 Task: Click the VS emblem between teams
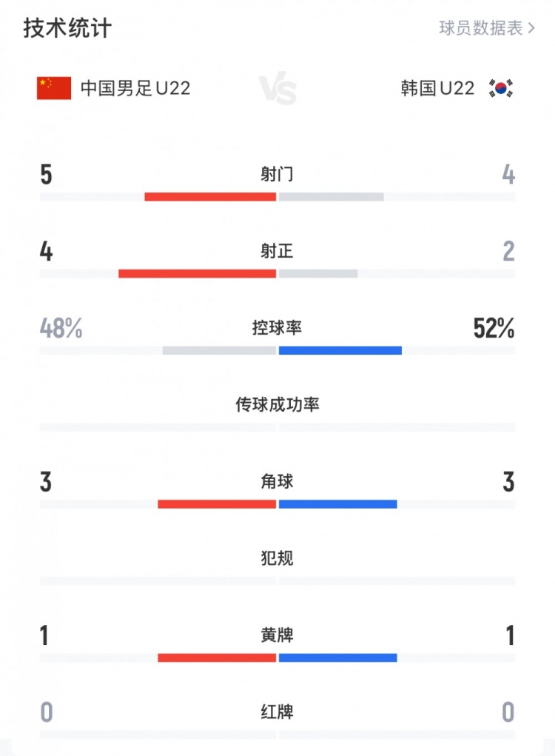[x=277, y=90]
